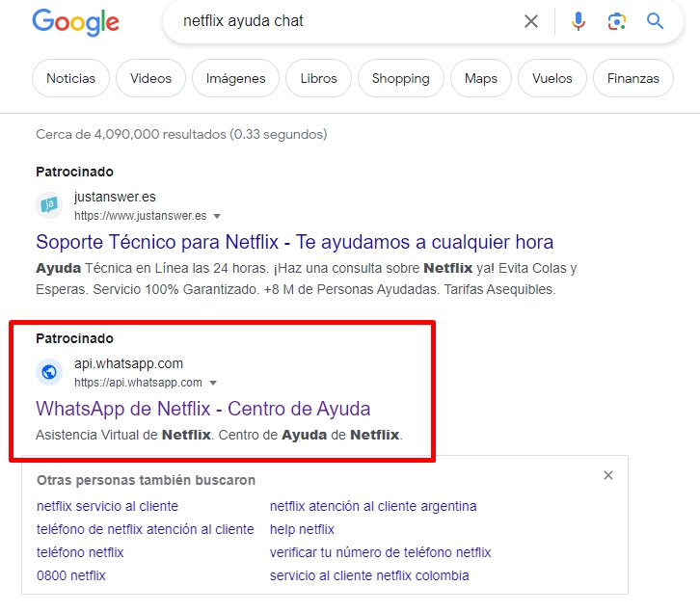
Task: Click the api.whatsapp.com globe favicon
Action: click(49, 372)
